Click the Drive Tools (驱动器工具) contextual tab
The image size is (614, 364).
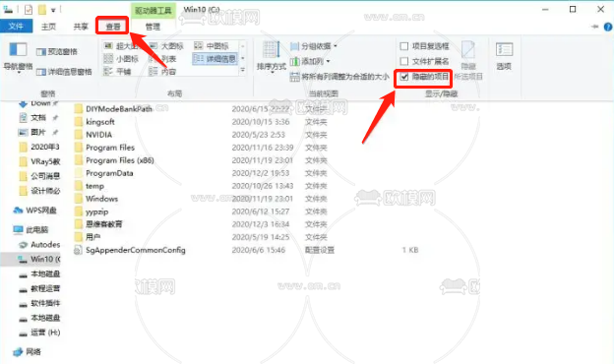[153, 11]
